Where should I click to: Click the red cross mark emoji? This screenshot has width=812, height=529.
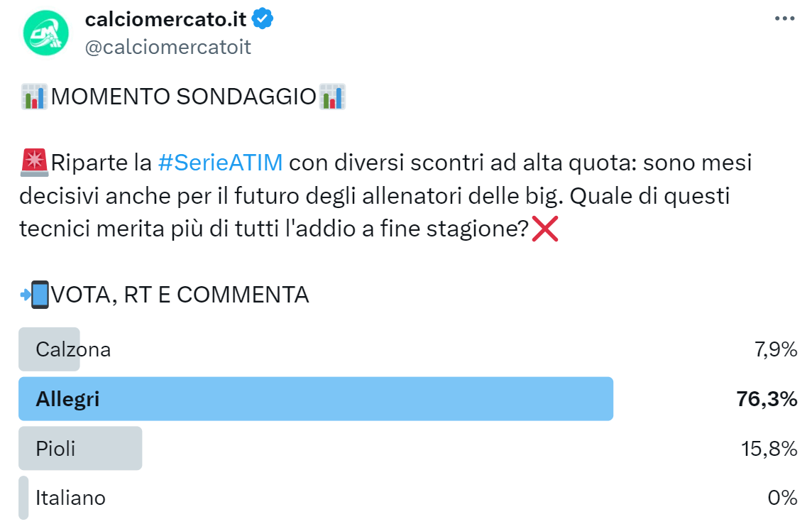click(x=544, y=229)
